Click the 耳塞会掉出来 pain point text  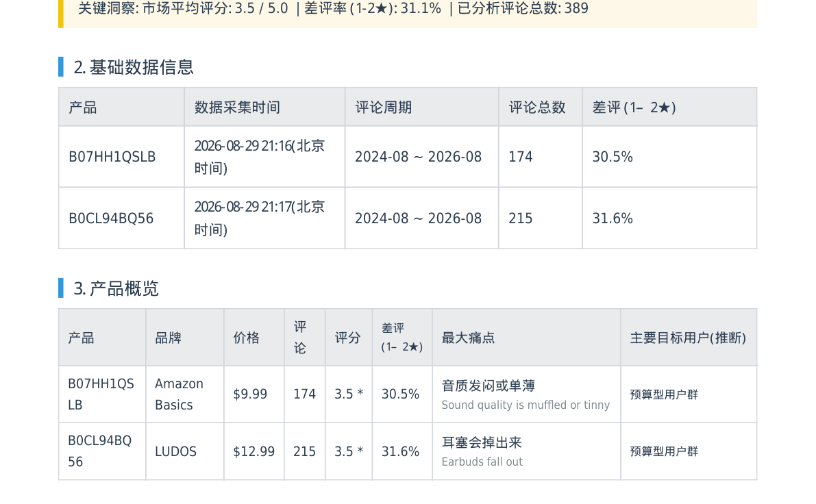pos(482,442)
